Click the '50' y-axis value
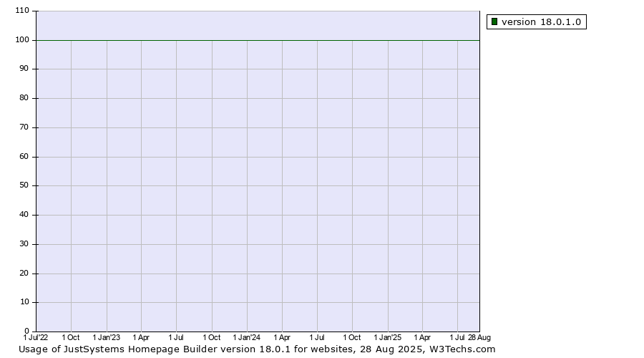The height and width of the screenshot is (358, 644). (24, 185)
